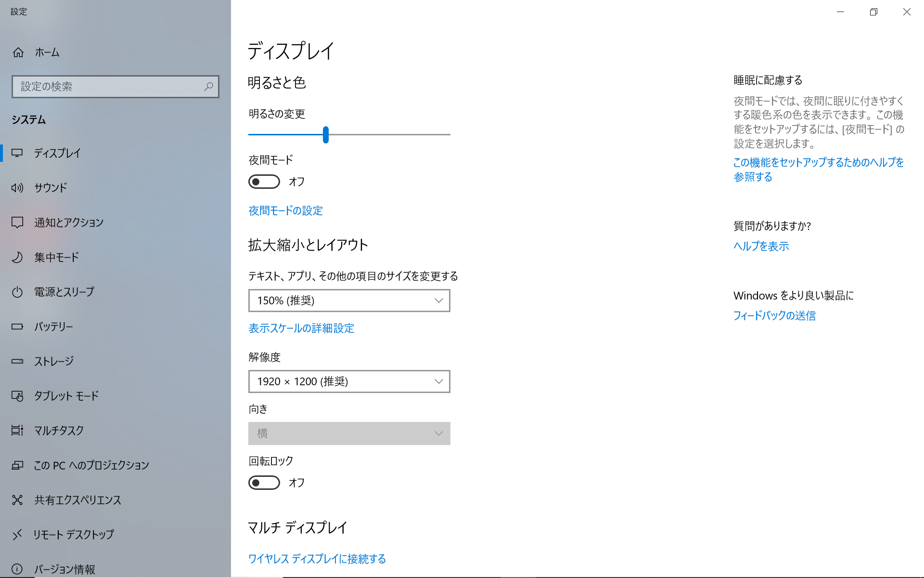Open Multitasking (マルチタスク) settings page
Image resolution: width=924 pixels, height=578 pixels.
pos(59,431)
